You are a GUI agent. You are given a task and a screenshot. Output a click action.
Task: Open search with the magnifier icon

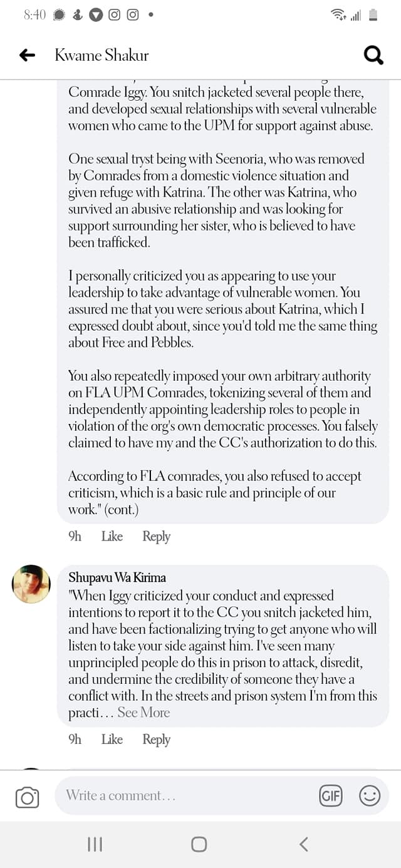[373, 56]
